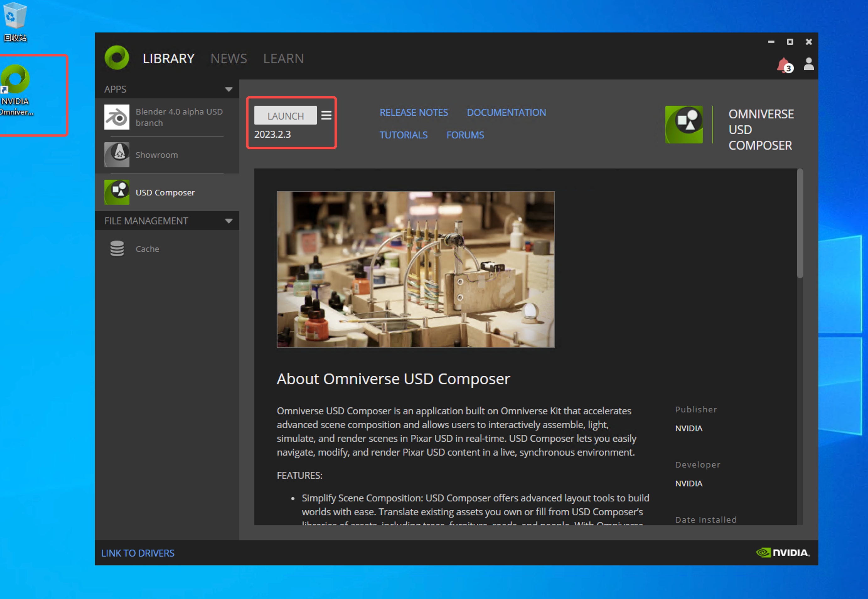Collapse the APPS section arrow
The height and width of the screenshot is (599, 868).
pyautogui.click(x=228, y=89)
